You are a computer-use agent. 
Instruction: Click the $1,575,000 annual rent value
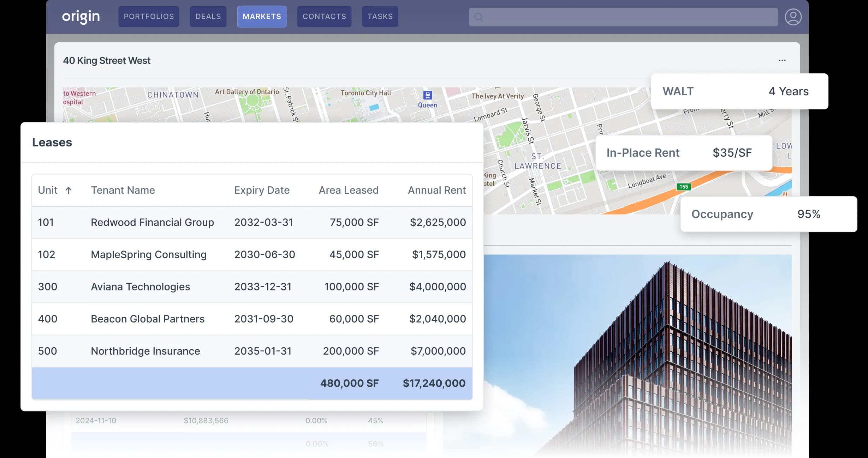point(439,254)
